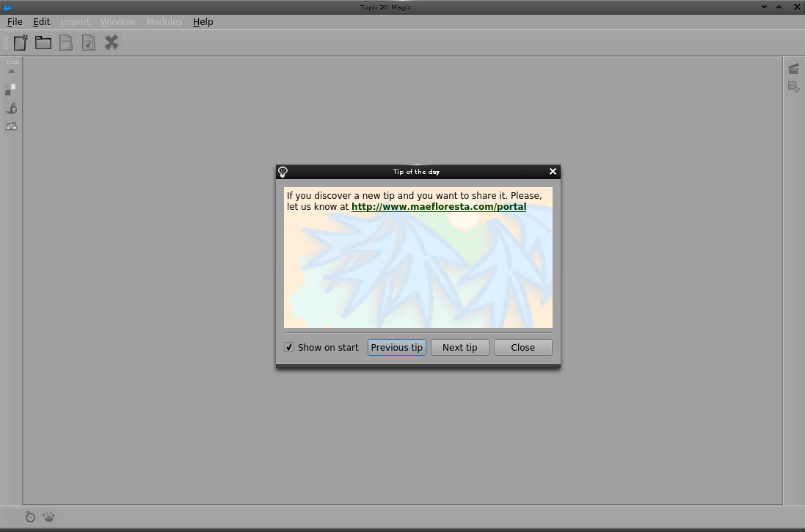This screenshot has height=532, width=805.
Task: Open the bug debug panel icon
Action: [48, 517]
